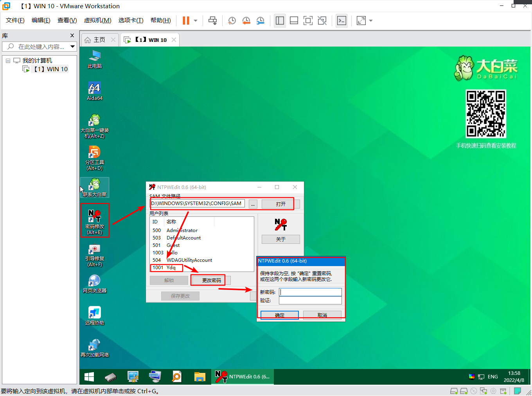
Task: Expand the library search dropdown arrow
Action: pos(72,47)
